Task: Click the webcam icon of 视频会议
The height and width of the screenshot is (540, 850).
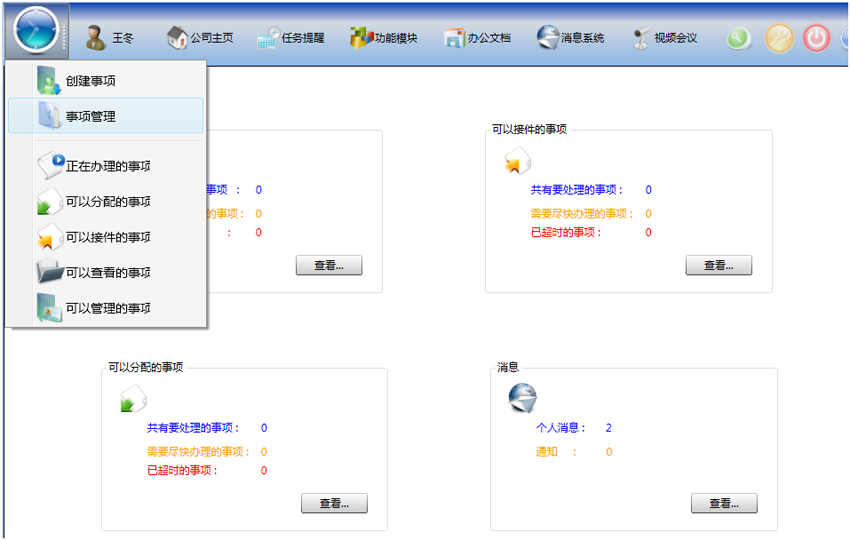Action: pyautogui.click(x=641, y=38)
